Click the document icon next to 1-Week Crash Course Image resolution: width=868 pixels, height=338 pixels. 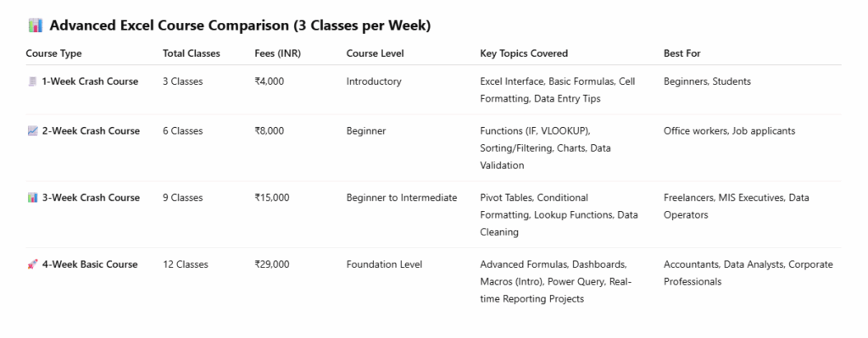click(32, 81)
